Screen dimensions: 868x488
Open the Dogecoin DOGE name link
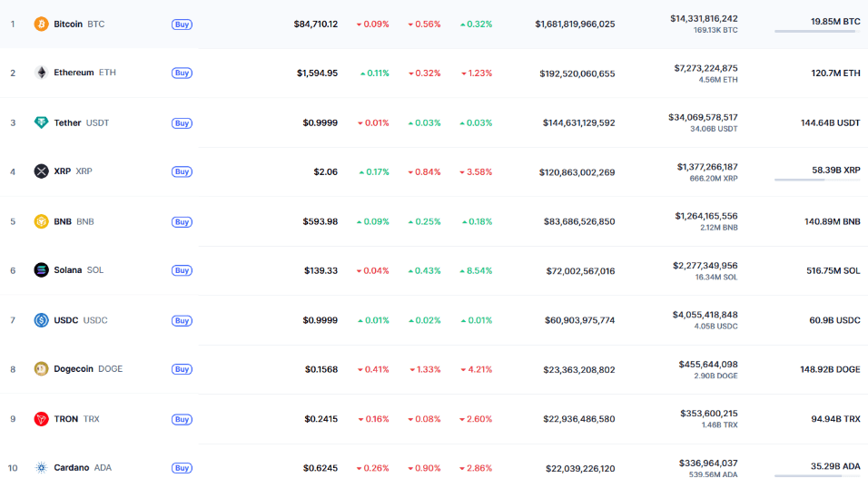coord(88,368)
